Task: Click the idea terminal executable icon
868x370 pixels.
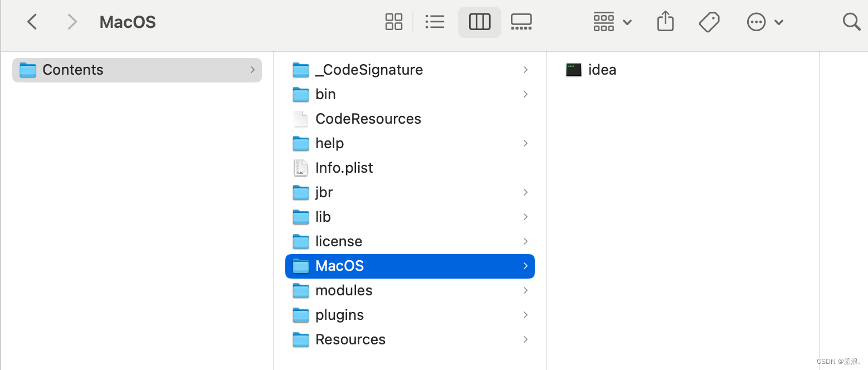Action: [574, 70]
